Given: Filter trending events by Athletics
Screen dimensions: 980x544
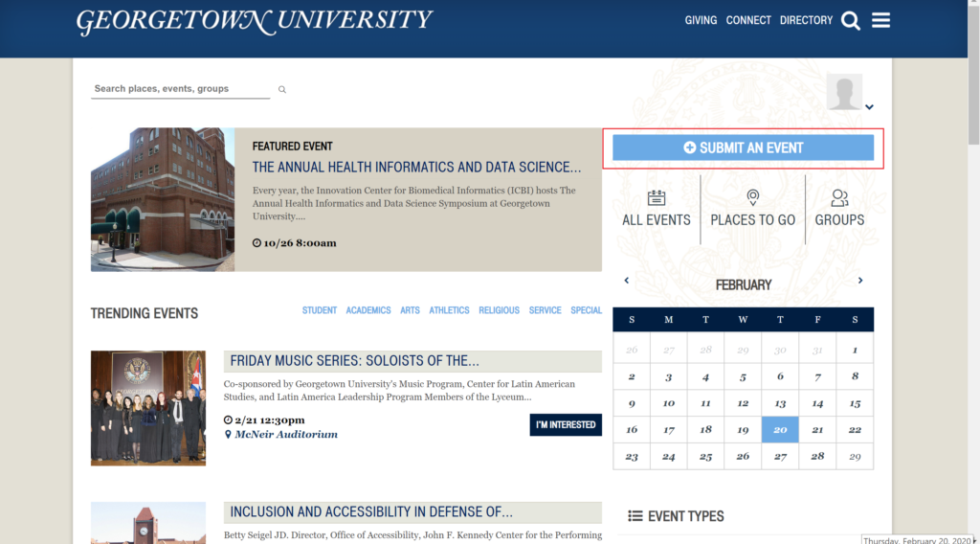Looking at the screenshot, I should [449, 310].
